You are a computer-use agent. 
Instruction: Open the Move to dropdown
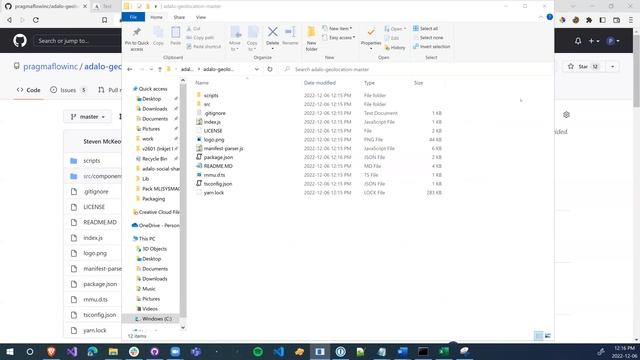click(235, 38)
